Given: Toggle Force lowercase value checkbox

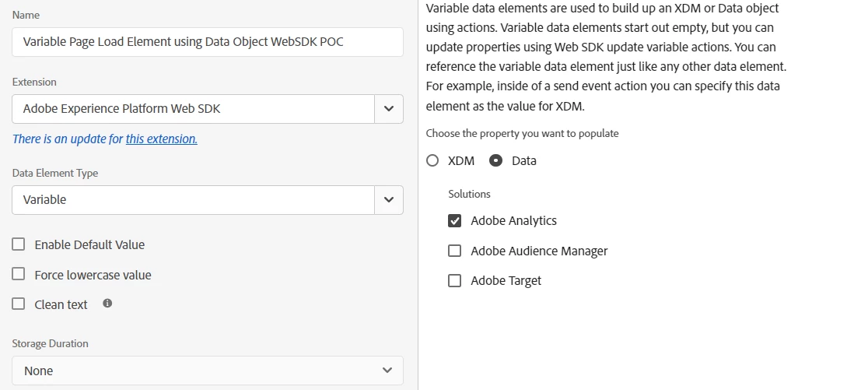Looking at the screenshot, I should pyautogui.click(x=19, y=275).
